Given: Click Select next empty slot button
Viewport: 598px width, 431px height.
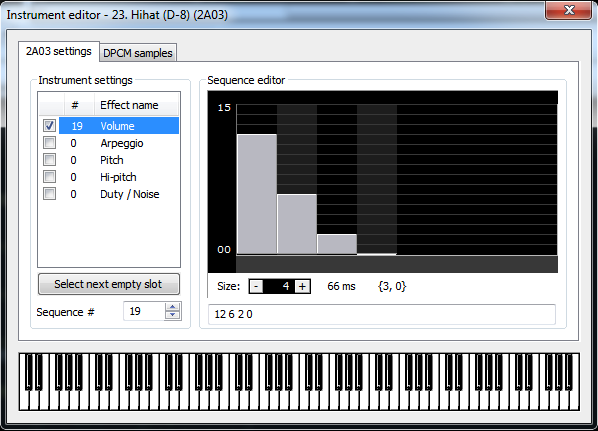Looking at the screenshot, I should pyautogui.click(x=109, y=284).
